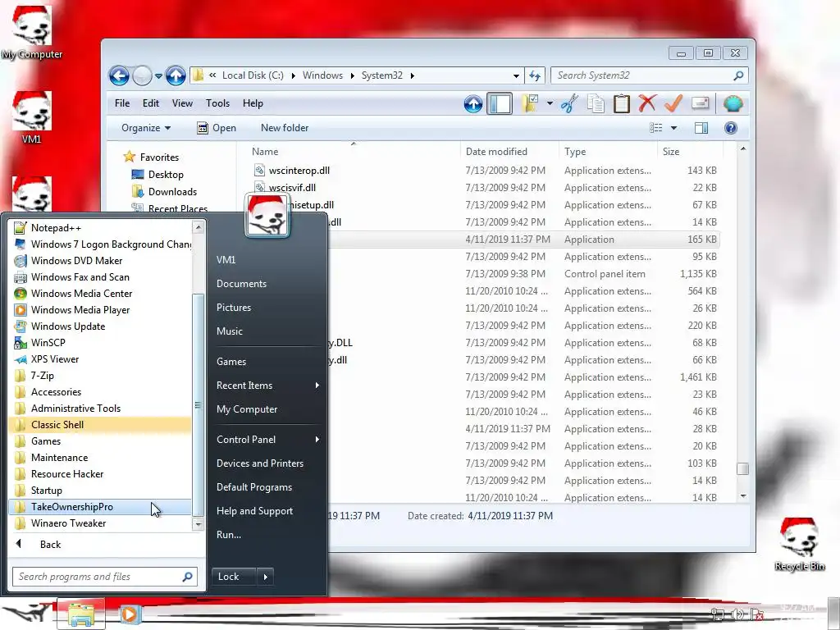Expand the address bar previous locations dropdown

[x=516, y=75]
